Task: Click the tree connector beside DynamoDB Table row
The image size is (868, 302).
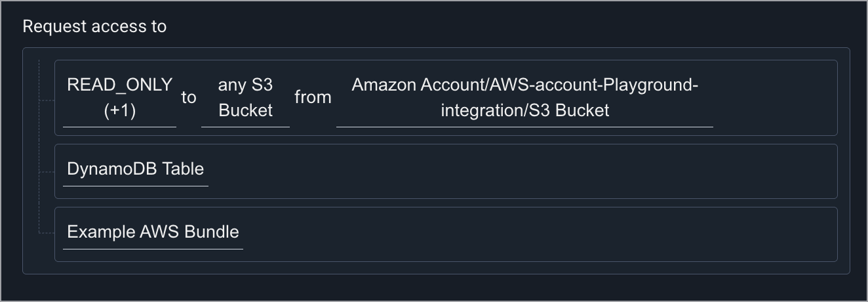Action: (46, 172)
